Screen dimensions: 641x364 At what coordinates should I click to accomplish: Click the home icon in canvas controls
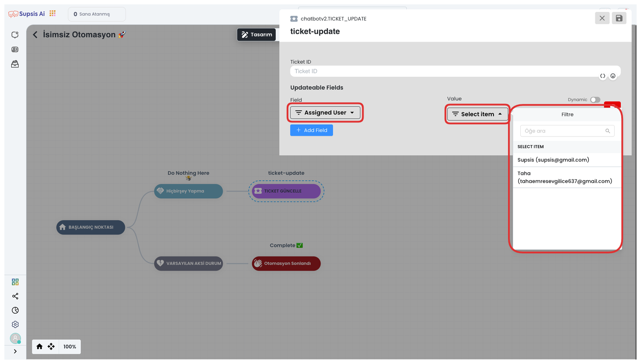click(40, 346)
